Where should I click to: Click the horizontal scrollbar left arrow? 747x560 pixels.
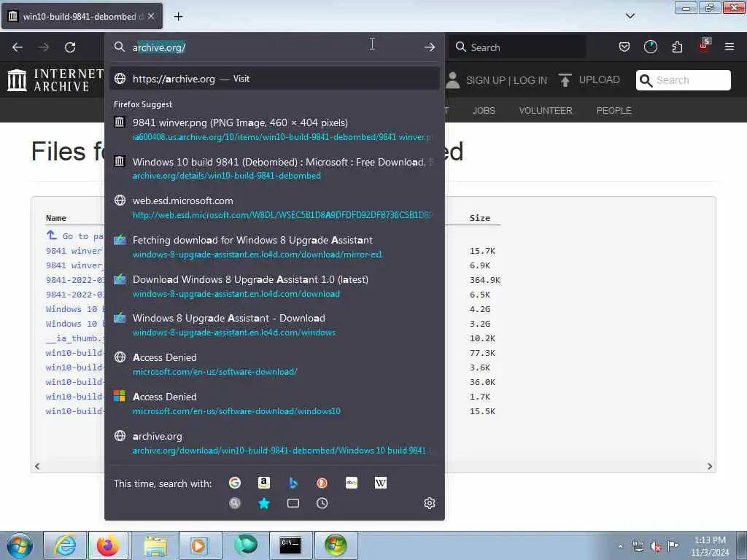tap(37, 466)
